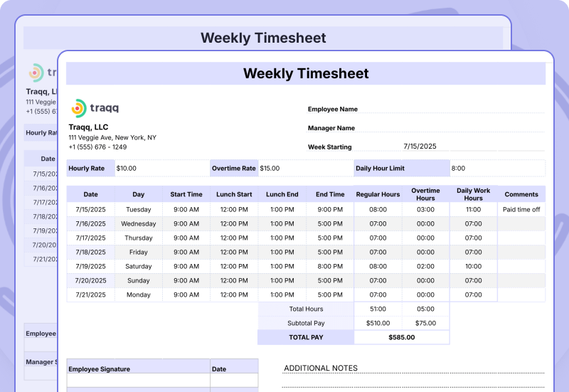Click the phone number +1 (555) 676 - 1249
The image size is (569, 392).
[97, 147]
